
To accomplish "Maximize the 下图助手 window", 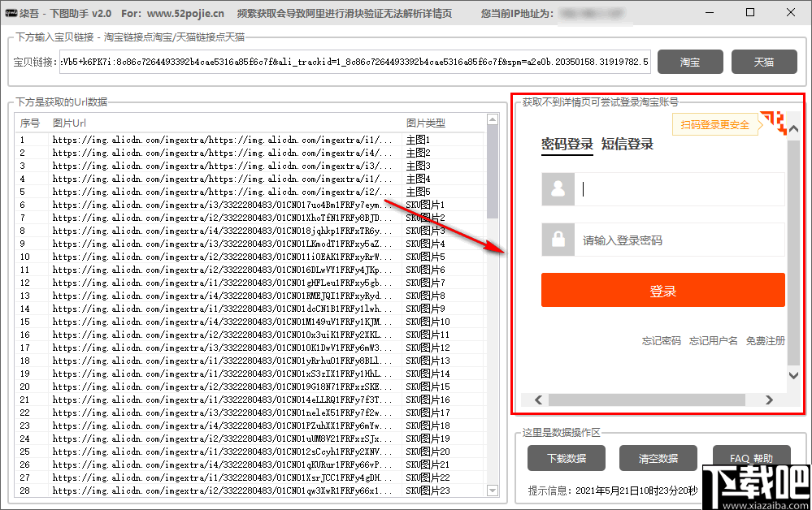I will pos(750,12).
